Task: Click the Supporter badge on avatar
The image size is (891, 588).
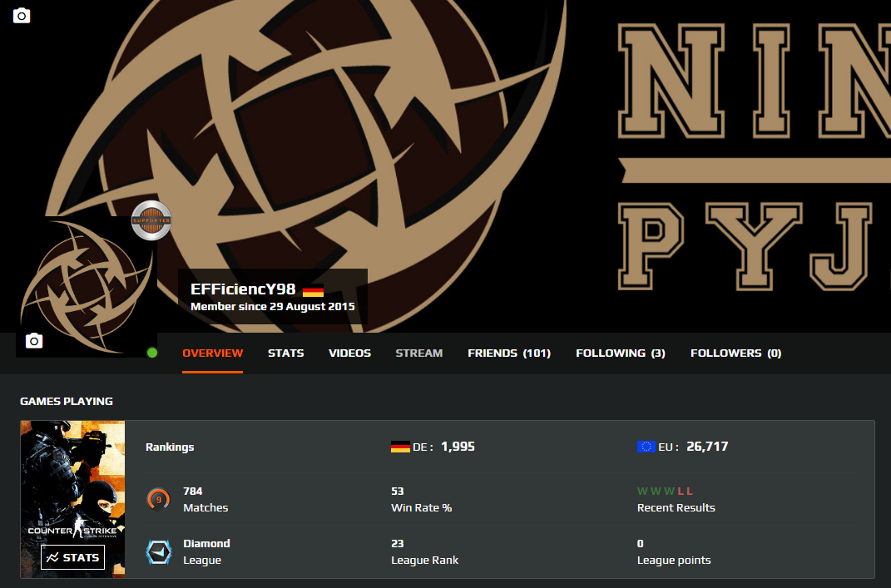Action: (x=151, y=220)
